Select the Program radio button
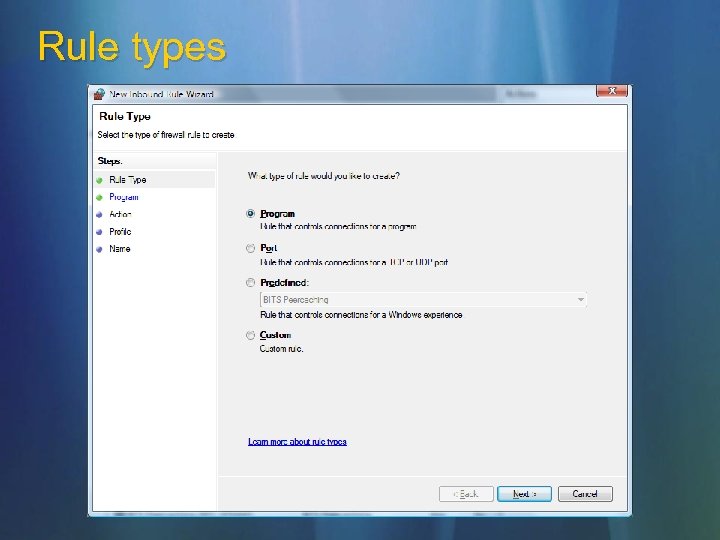 click(250, 214)
